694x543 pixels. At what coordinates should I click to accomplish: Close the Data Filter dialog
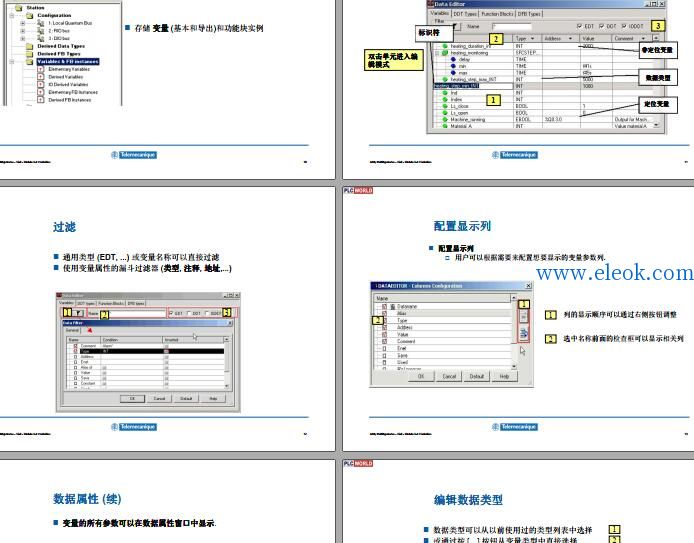(x=230, y=323)
